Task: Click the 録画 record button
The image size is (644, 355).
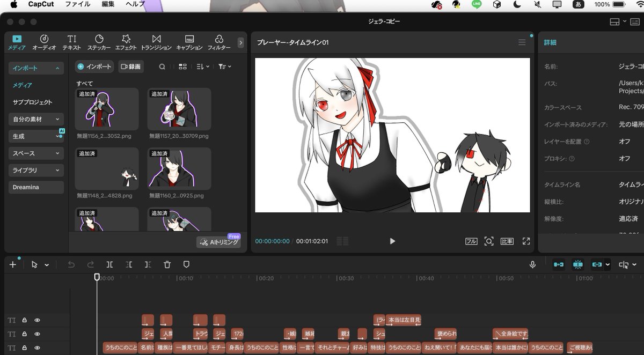Action: pyautogui.click(x=130, y=66)
